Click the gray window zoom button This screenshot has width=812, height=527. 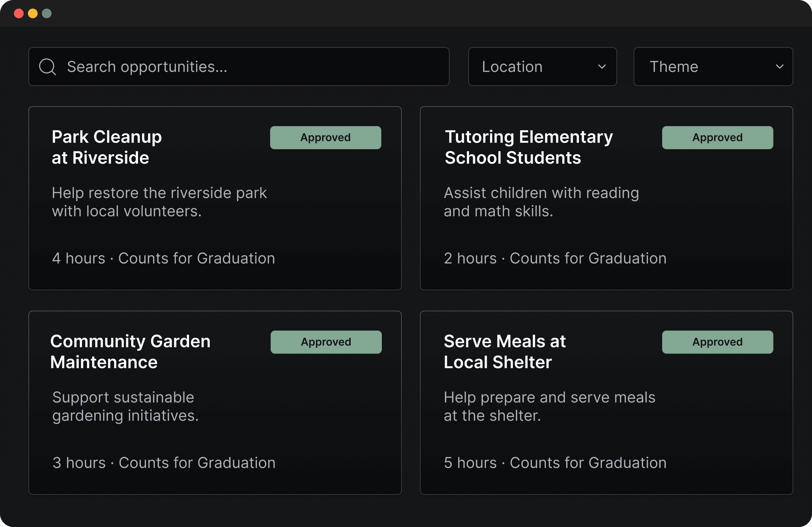47,13
